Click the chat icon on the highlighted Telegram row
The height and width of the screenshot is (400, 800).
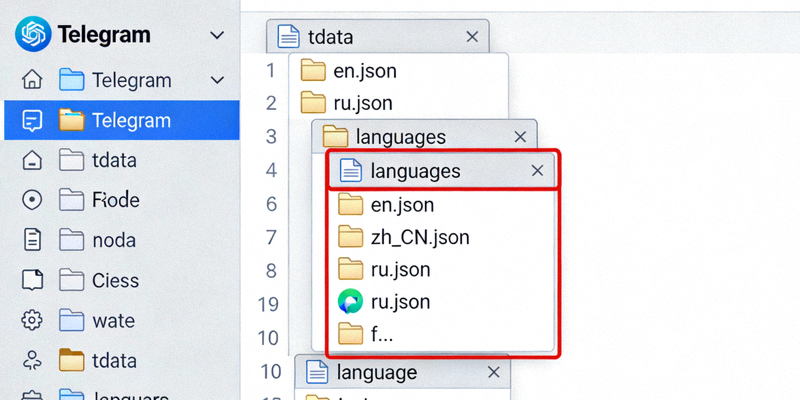33,121
